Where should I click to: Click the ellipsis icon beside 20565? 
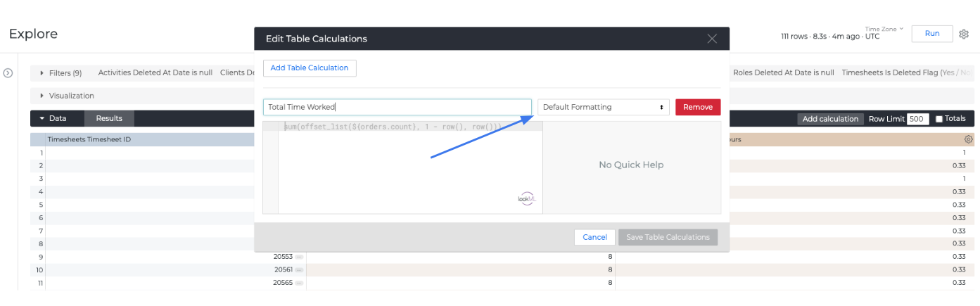click(x=299, y=283)
